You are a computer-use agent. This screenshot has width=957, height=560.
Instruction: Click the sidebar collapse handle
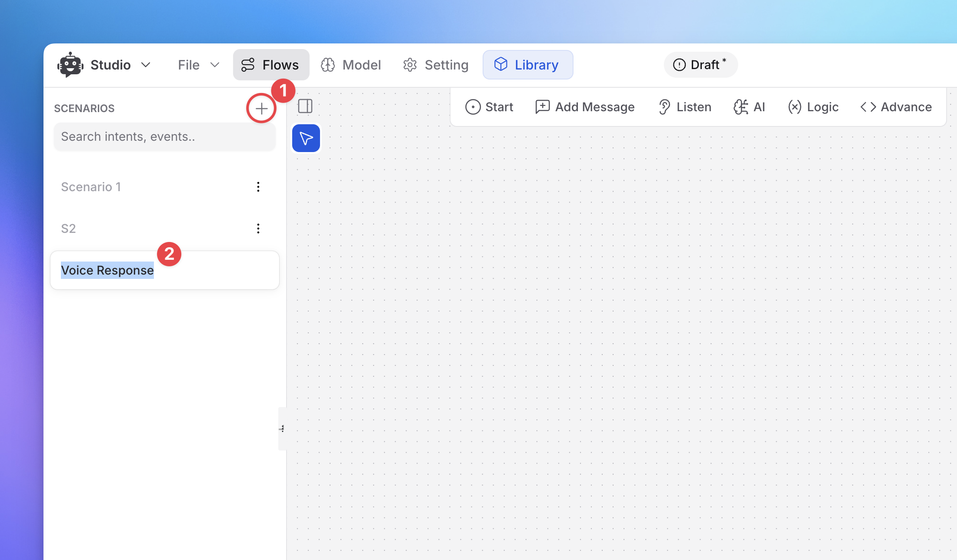(x=282, y=428)
